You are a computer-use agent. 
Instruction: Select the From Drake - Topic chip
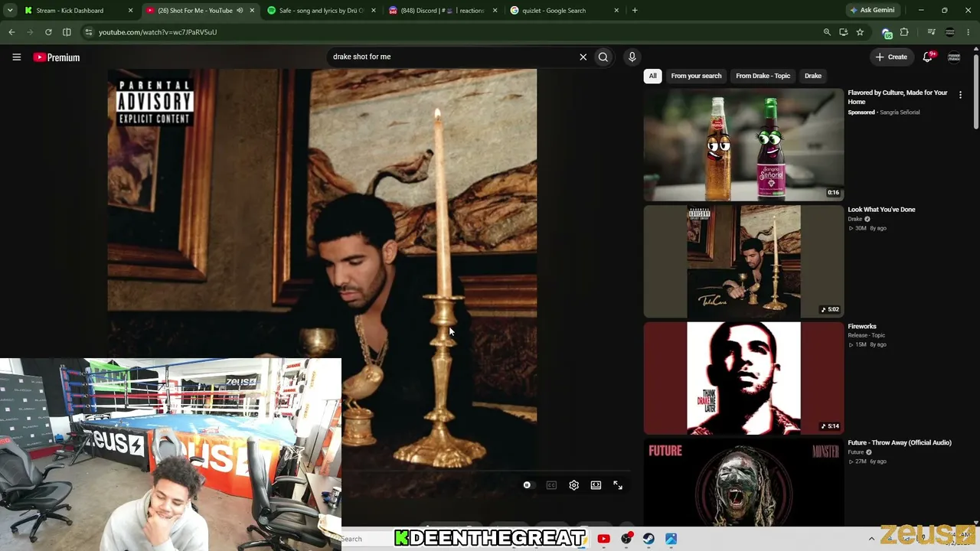tap(763, 76)
